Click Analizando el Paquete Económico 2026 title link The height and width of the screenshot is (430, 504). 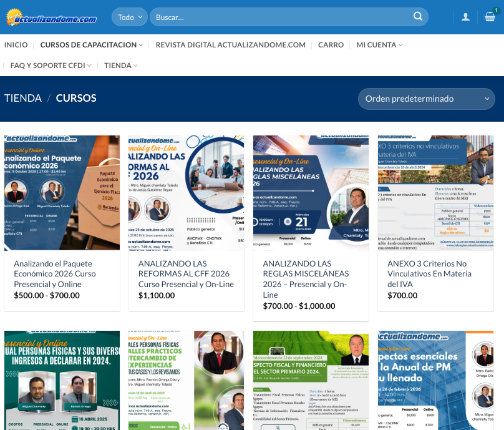point(55,274)
